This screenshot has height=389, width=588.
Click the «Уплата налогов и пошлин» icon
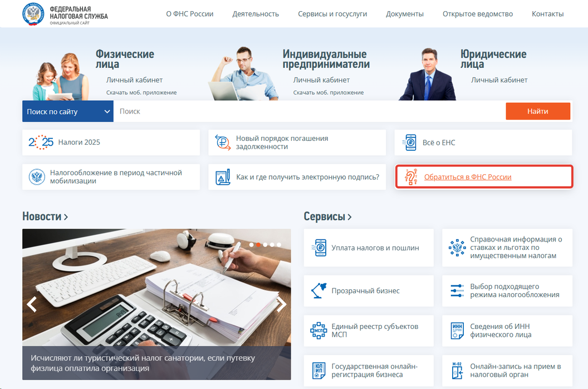coord(319,248)
